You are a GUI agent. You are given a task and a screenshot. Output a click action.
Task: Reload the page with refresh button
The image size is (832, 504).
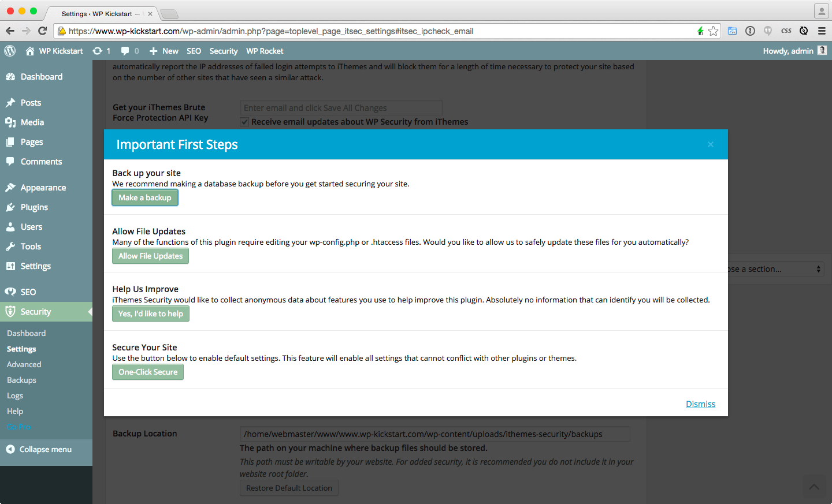[x=42, y=31]
